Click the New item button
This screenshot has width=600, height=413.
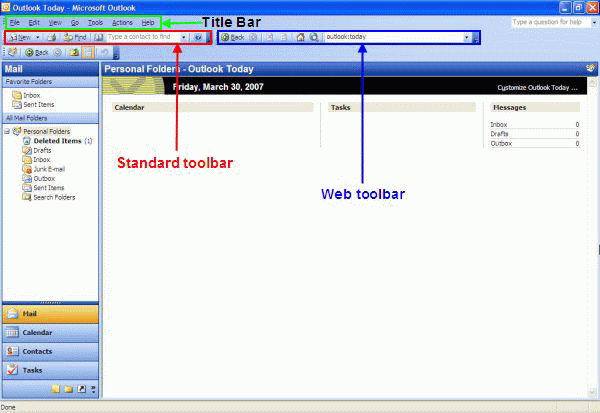[20, 38]
